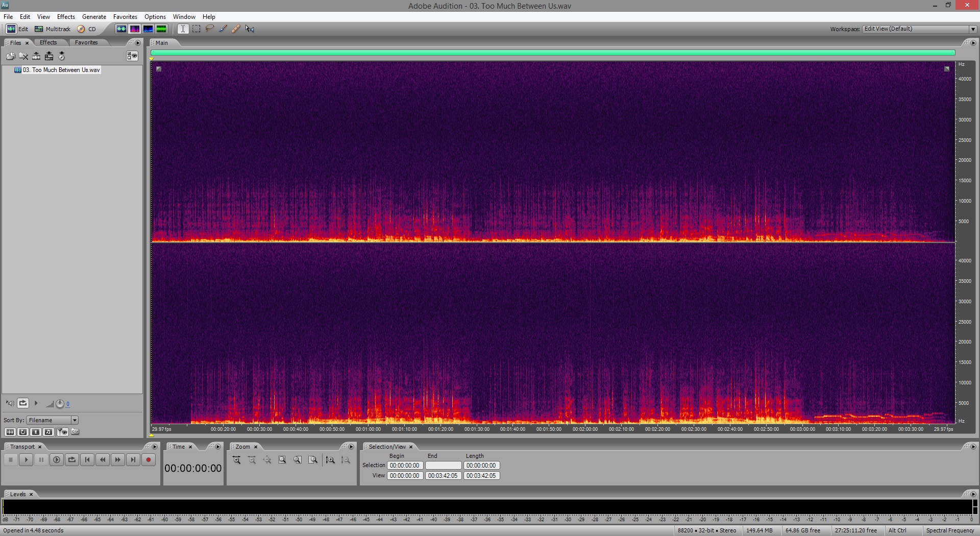Screen dimensions: 980x536
Task: Adjust the preview volume knob
Action: pyautogui.click(x=60, y=404)
